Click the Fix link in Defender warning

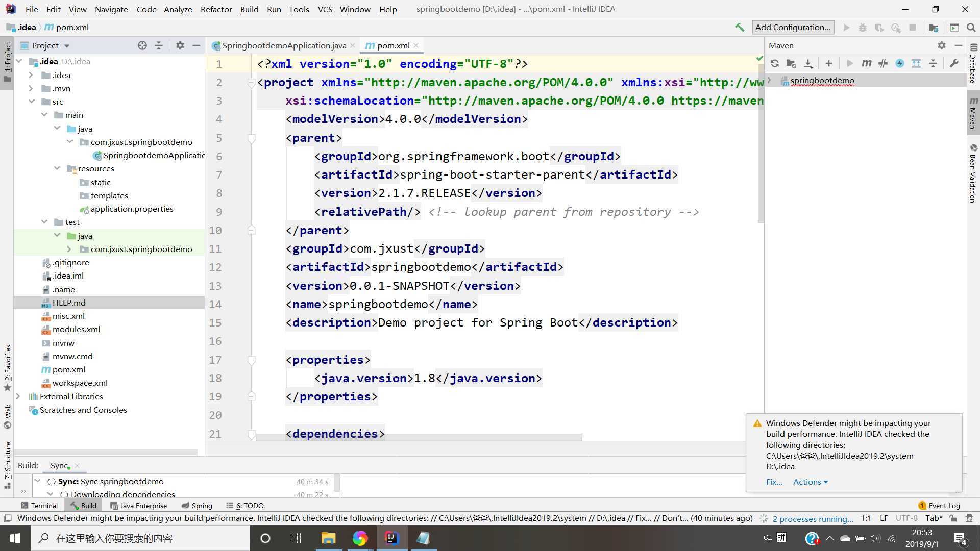tap(773, 482)
